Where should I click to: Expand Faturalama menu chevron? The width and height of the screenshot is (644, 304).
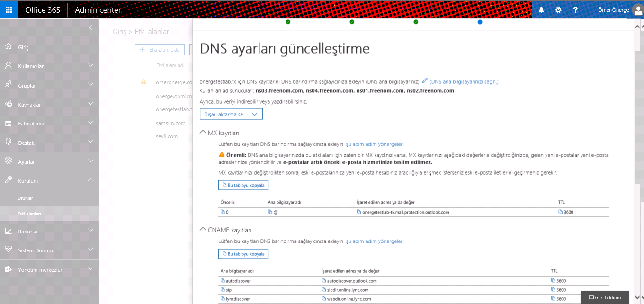pyautogui.click(x=91, y=123)
